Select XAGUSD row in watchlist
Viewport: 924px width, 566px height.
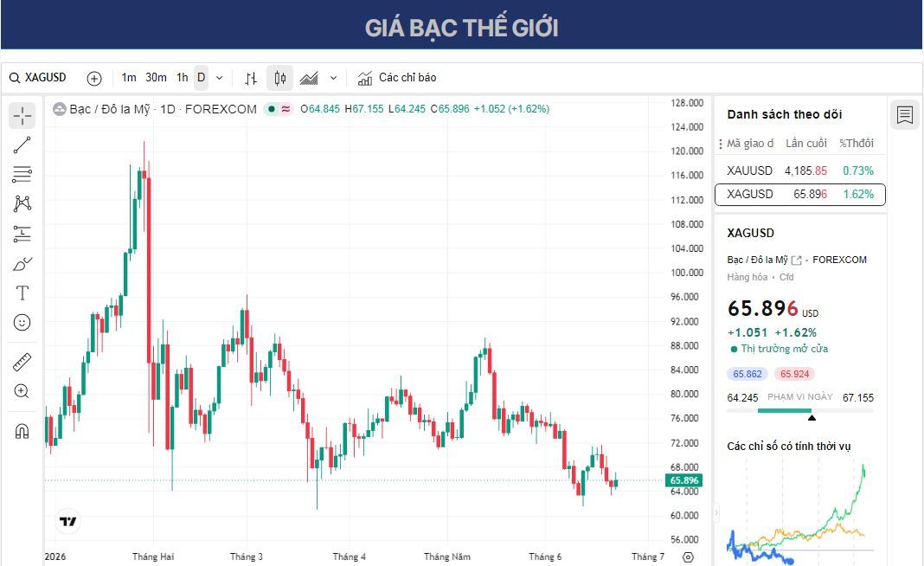[799, 195]
